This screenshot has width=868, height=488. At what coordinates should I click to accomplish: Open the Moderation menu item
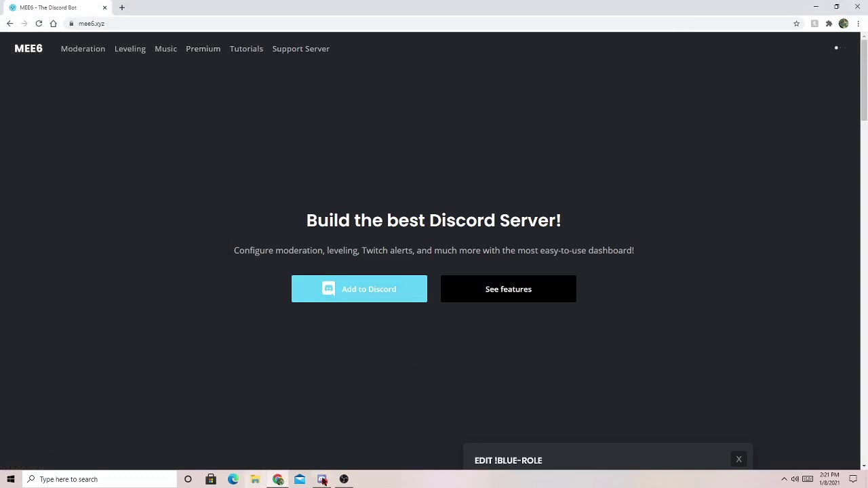[83, 49]
